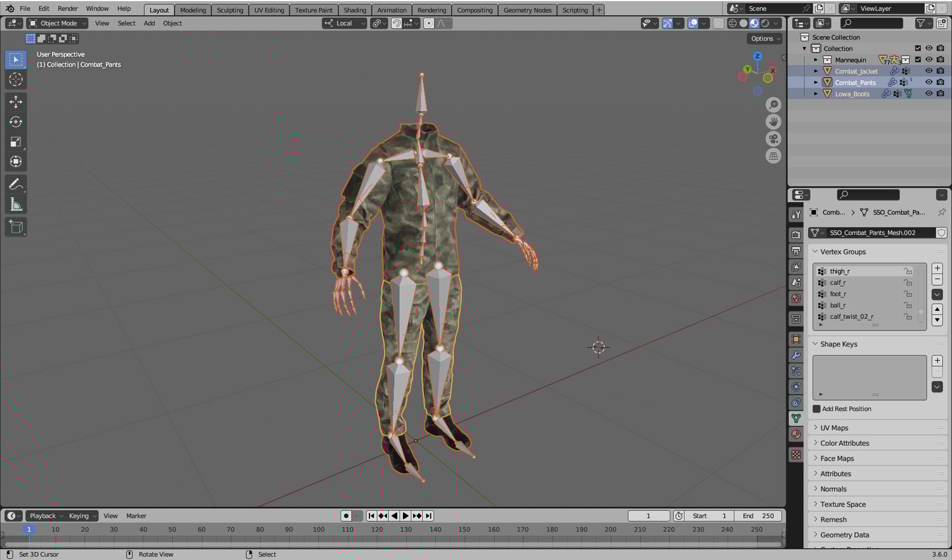Enable the Add Rest Position checkbox
This screenshot has width=952, height=560.
[x=817, y=409]
